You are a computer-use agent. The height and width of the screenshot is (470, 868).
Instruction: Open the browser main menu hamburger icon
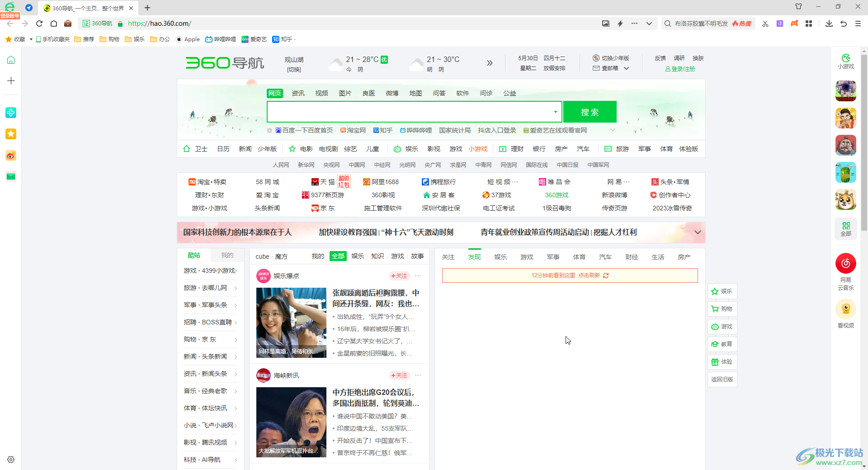tap(858, 24)
